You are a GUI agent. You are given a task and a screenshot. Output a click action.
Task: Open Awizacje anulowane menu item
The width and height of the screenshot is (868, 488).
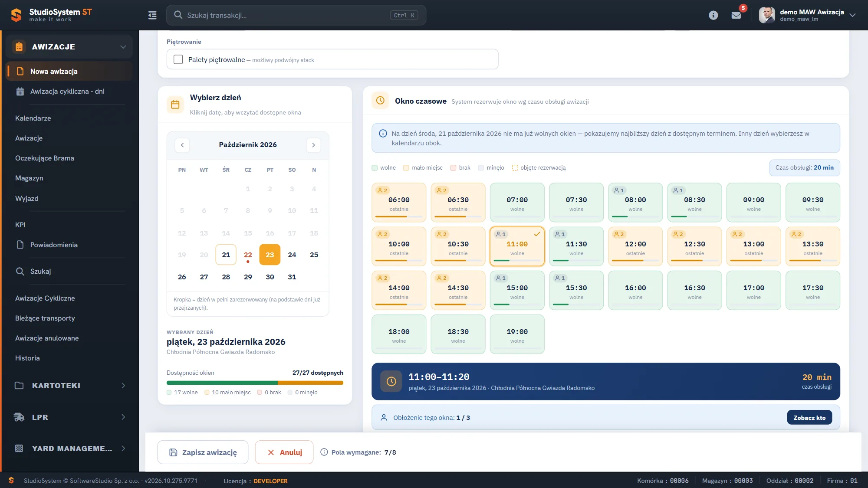(47, 338)
